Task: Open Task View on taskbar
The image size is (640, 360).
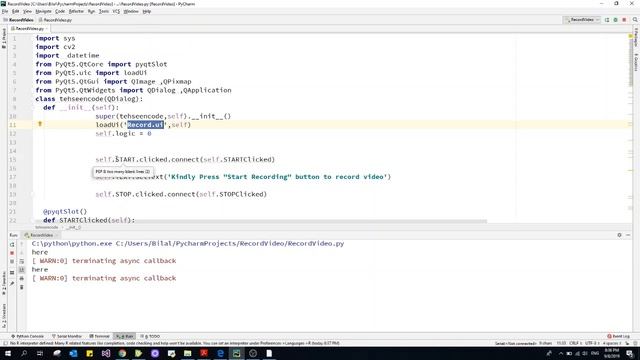Action: point(40,353)
